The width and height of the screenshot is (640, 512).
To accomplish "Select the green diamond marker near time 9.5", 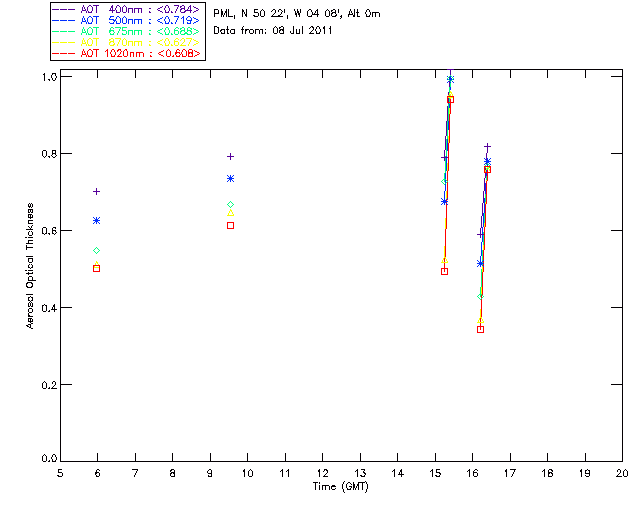I will tap(230, 205).
